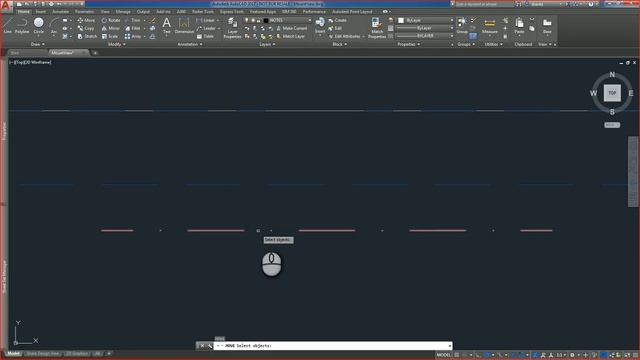
Task: Click the Mirror command
Action: [x=111, y=28]
